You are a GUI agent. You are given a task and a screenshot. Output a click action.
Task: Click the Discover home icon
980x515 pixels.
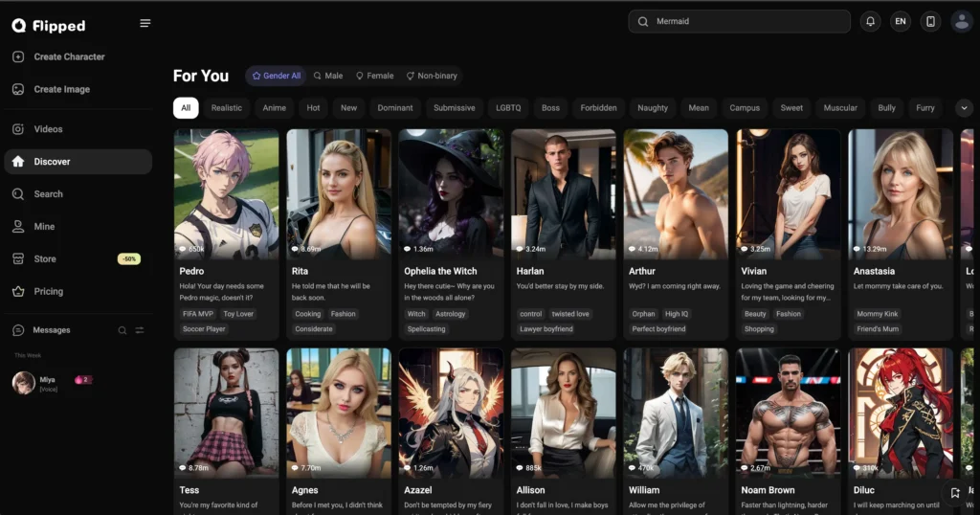(x=18, y=161)
